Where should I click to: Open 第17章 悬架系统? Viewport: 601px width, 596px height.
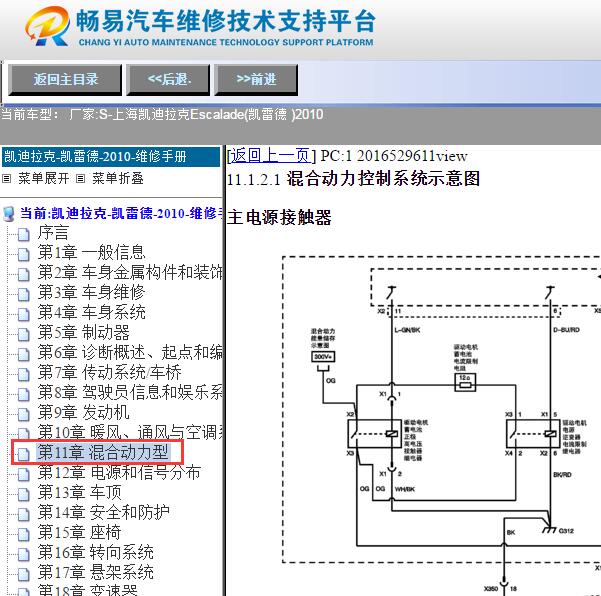click(95, 572)
